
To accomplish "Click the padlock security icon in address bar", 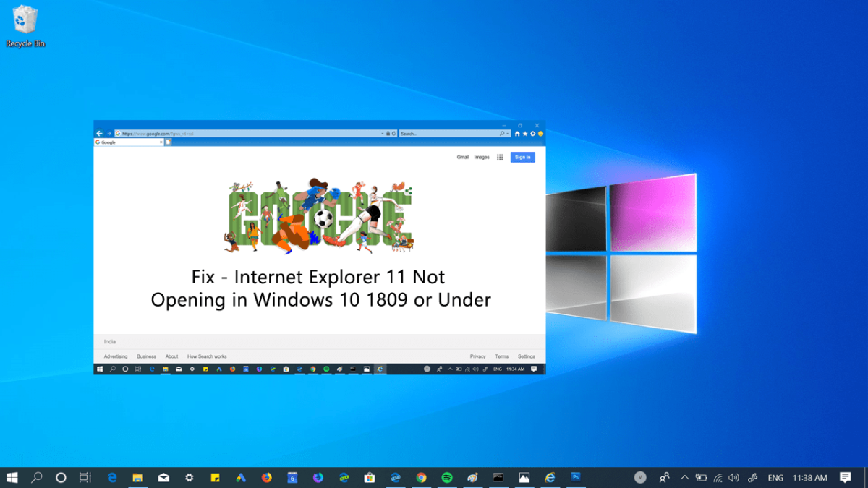I will (x=389, y=133).
